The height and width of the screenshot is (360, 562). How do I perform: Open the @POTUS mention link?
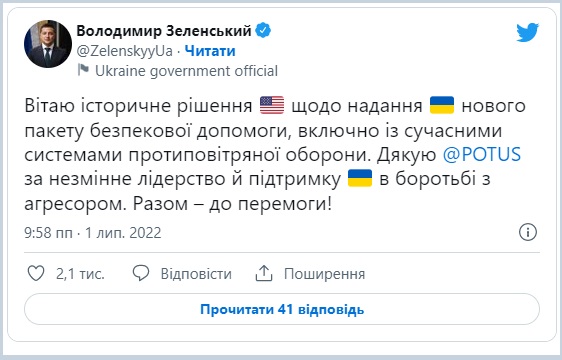(482, 155)
